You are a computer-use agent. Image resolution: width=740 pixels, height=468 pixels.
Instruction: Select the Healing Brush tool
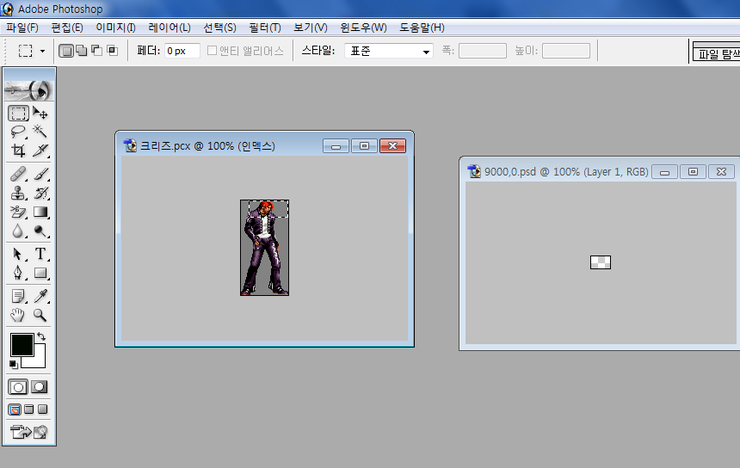[18, 174]
